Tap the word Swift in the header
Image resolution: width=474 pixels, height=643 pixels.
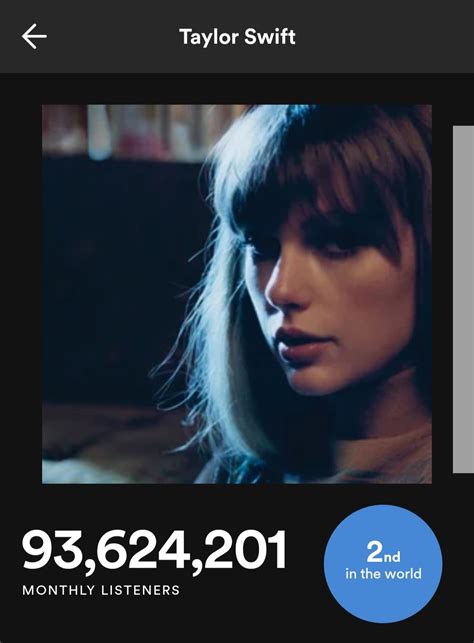pyautogui.click(x=270, y=36)
